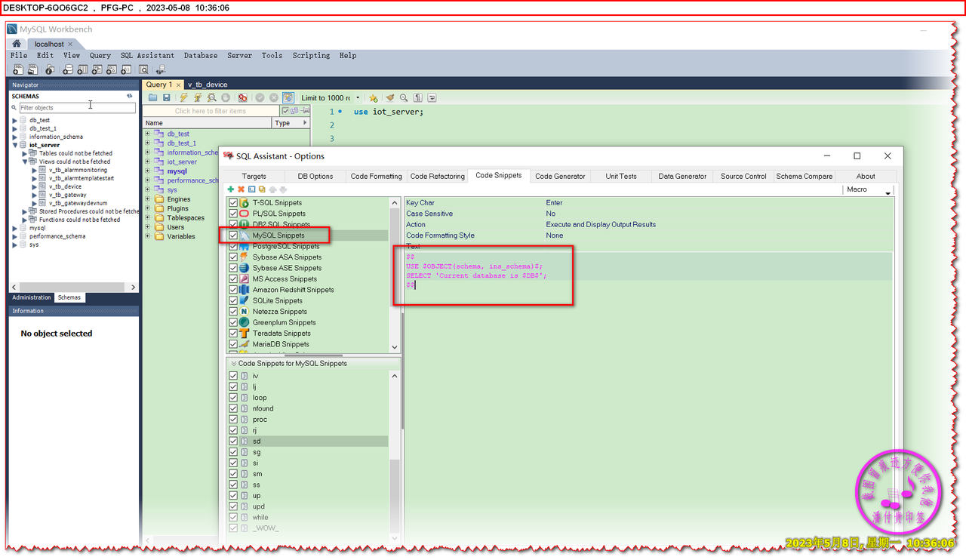Click the invisible characters pilcrow icon

coord(417,97)
